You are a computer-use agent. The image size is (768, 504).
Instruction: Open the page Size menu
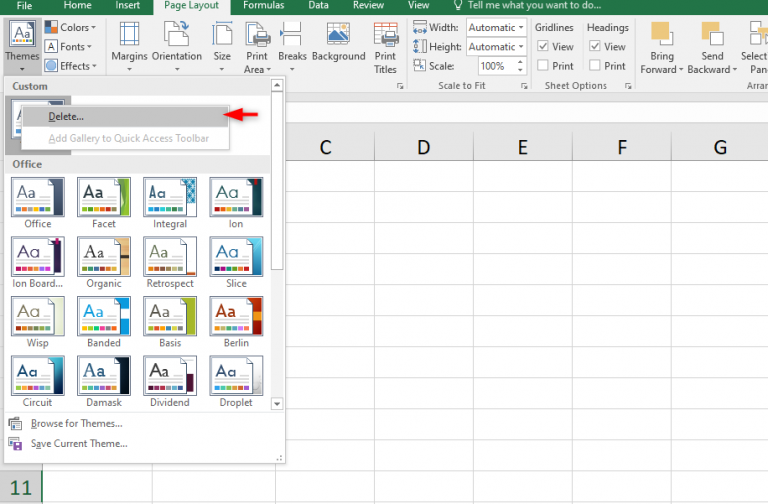(x=222, y=47)
